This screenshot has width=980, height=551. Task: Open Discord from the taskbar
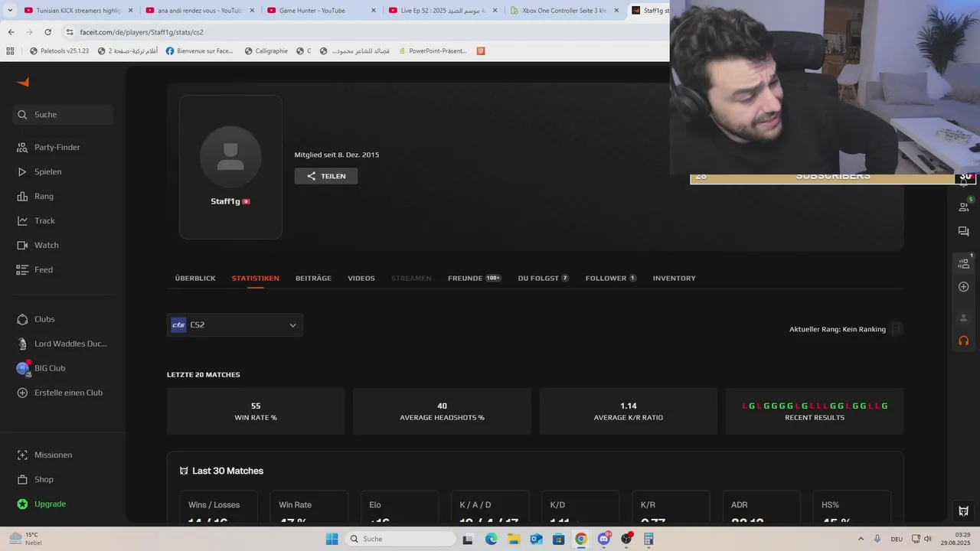tap(604, 539)
